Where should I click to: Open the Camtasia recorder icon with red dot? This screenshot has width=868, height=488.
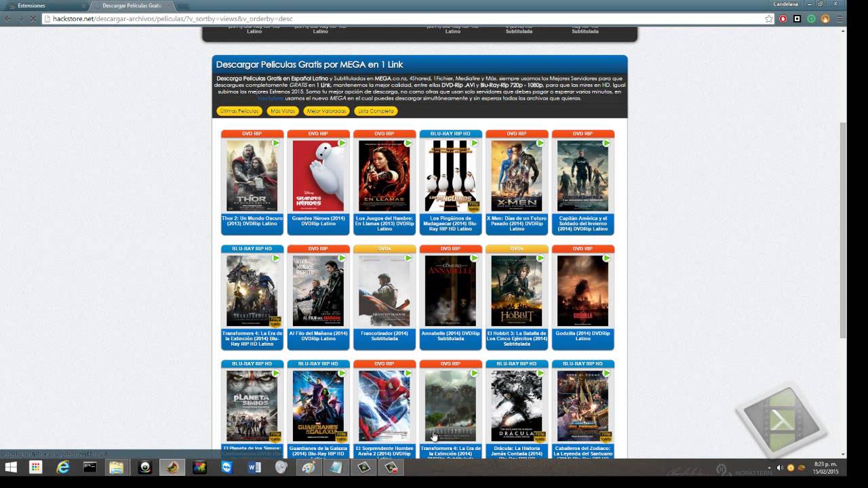point(391,467)
